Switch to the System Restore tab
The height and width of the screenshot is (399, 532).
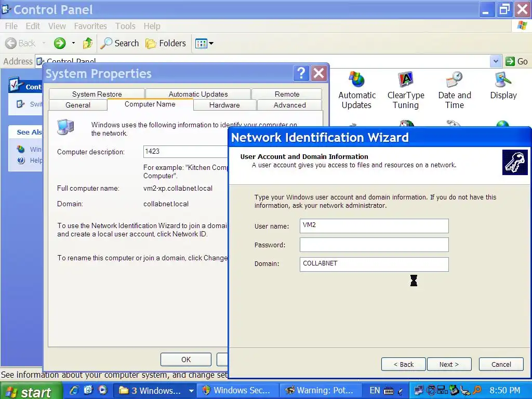97,94
